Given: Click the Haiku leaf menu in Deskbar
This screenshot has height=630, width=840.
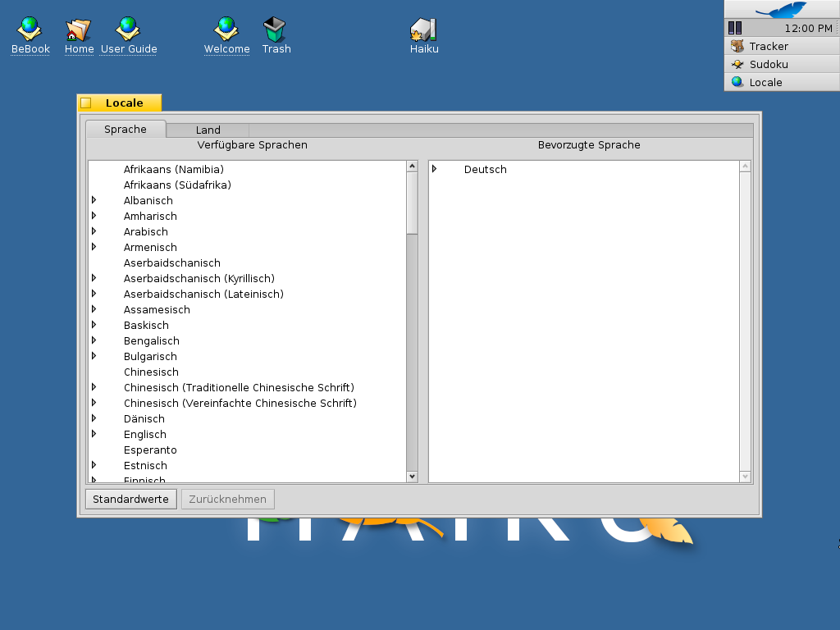Looking at the screenshot, I should pos(782,9).
